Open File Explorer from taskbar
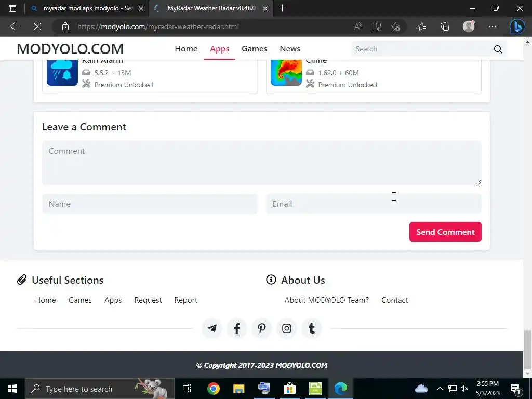Viewport: 532px width, 399px height. point(239,389)
